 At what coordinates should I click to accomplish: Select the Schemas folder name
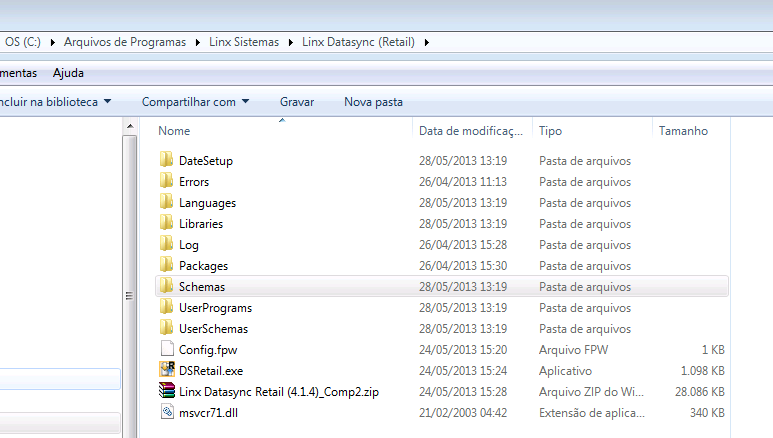202,287
